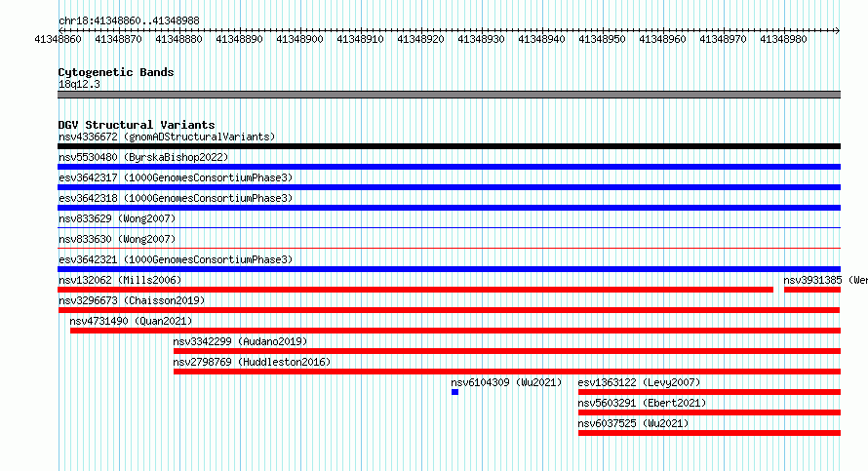
Task: Click the red nsv3342299 variant bar
Action: pyautogui.click(x=507, y=351)
